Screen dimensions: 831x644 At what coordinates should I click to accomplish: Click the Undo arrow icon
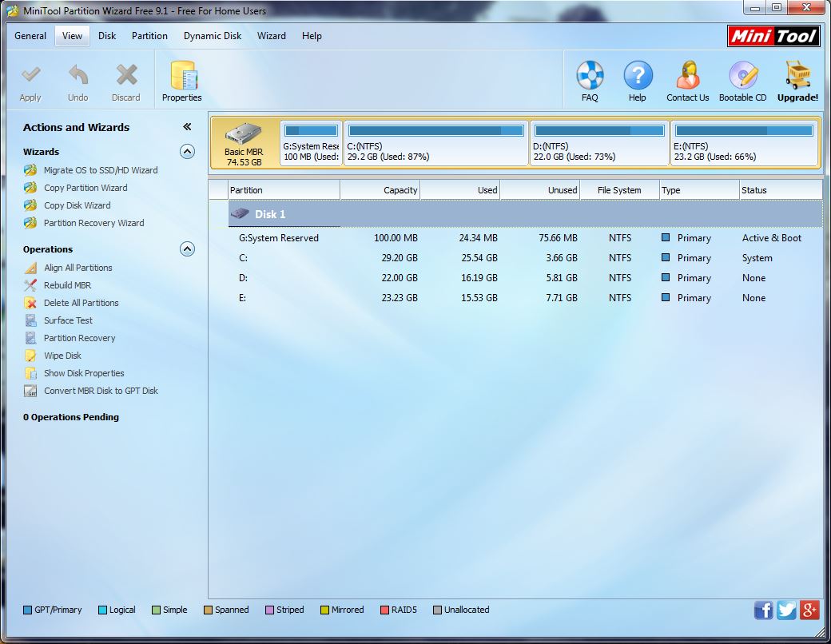coord(78,75)
